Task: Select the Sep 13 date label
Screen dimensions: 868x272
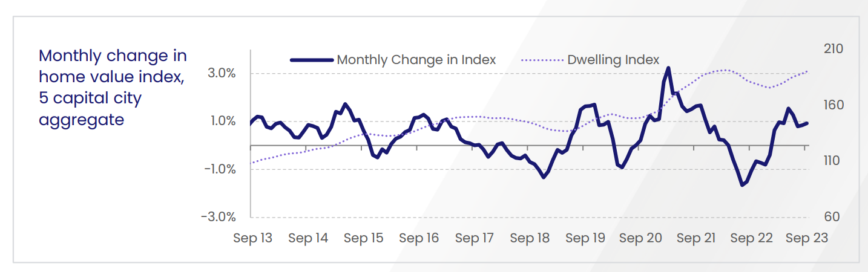Action: point(253,238)
